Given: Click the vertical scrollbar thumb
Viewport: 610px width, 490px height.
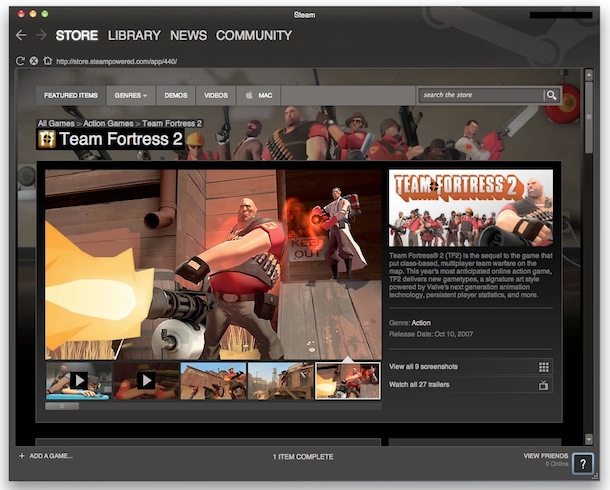Looking at the screenshot, I should [589, 117].
